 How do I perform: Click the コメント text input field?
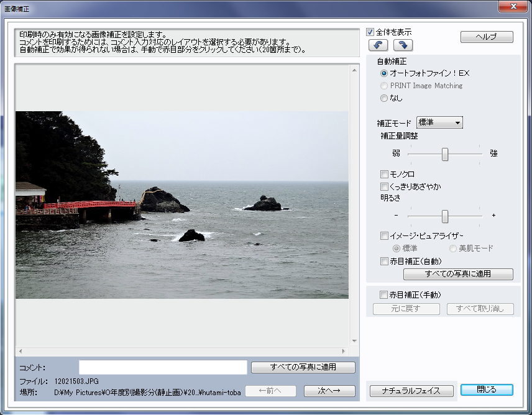point(163,367)
